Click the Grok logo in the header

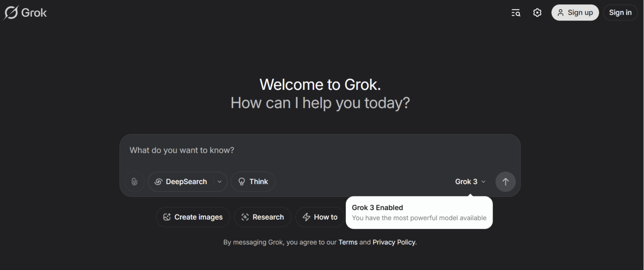tap(25, 13)
